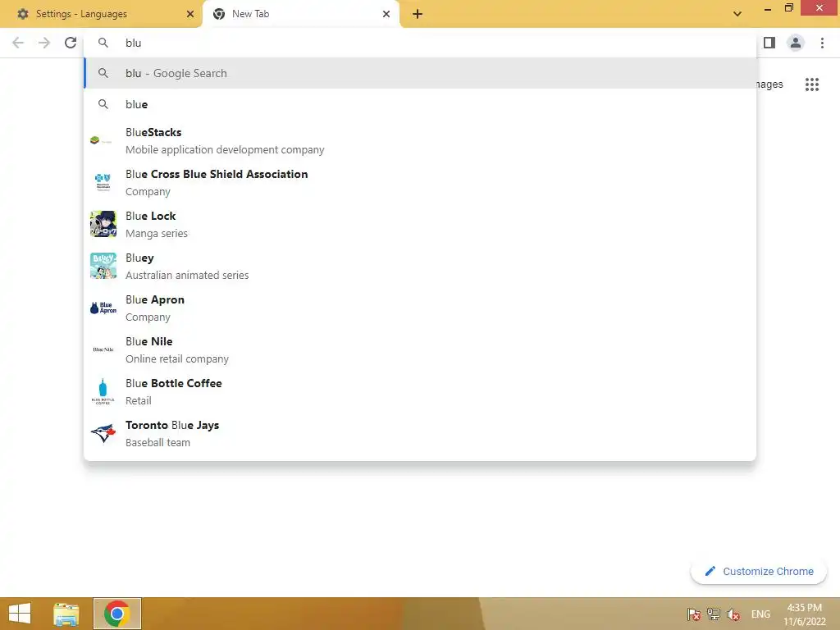The image size is (840, 630).
Task: Open the side panel icon
Action: pos(769,43)
